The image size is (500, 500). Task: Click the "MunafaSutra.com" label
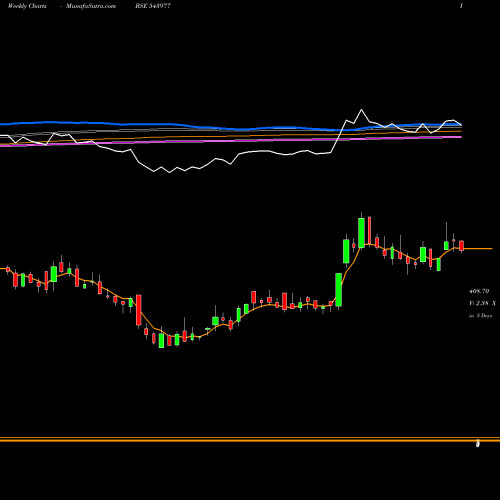point(91,6)
